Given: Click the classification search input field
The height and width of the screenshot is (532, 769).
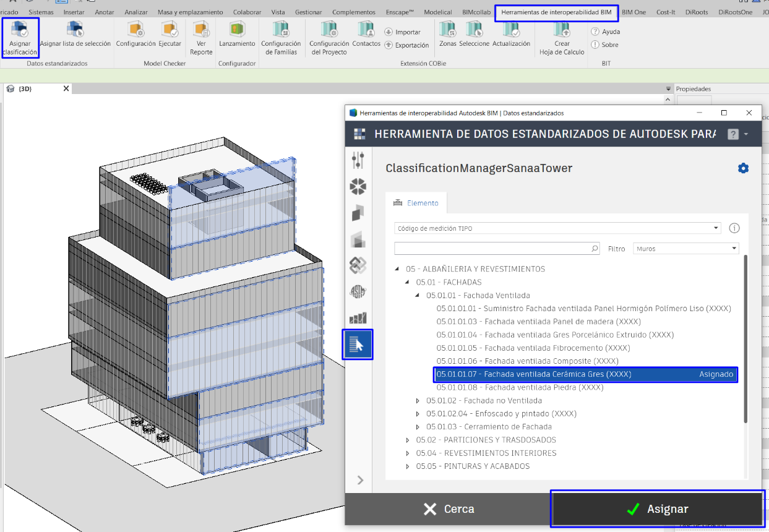Looking at the screenshot, I should click(x=492, y=249).
